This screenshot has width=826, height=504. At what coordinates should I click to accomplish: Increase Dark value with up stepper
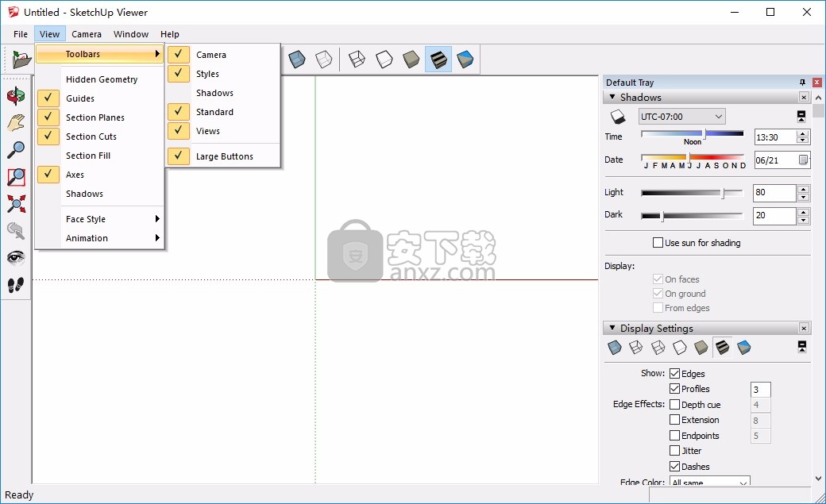coord(803,212)
